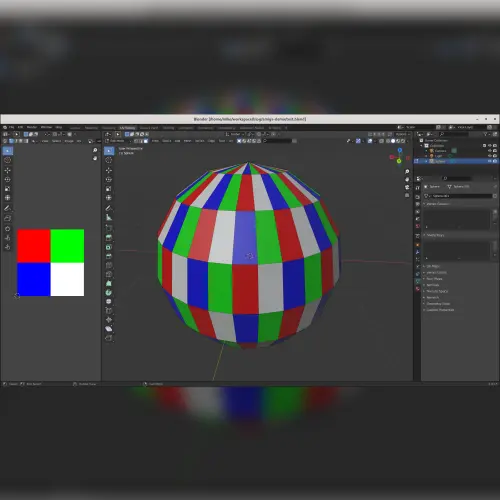Screen dimensions: 500x500
Task: Select the Annotate tool in the UV editor toolbar
Action: click(8, 208)
